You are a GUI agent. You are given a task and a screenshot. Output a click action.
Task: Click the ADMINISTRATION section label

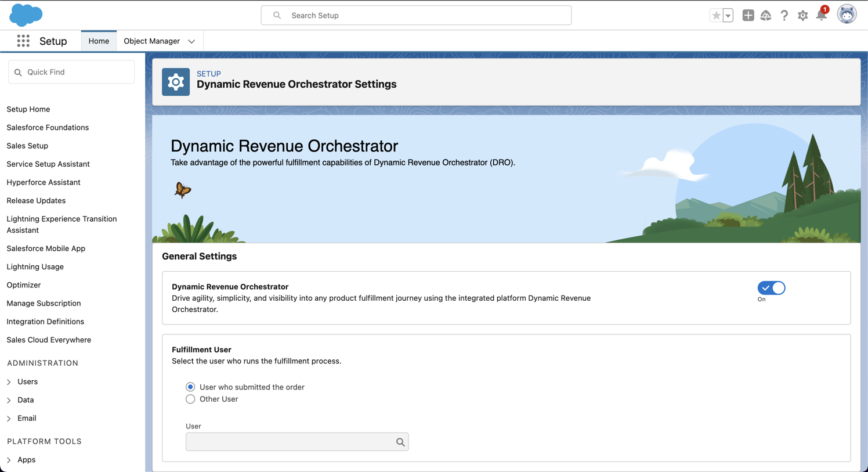(42, 363)
